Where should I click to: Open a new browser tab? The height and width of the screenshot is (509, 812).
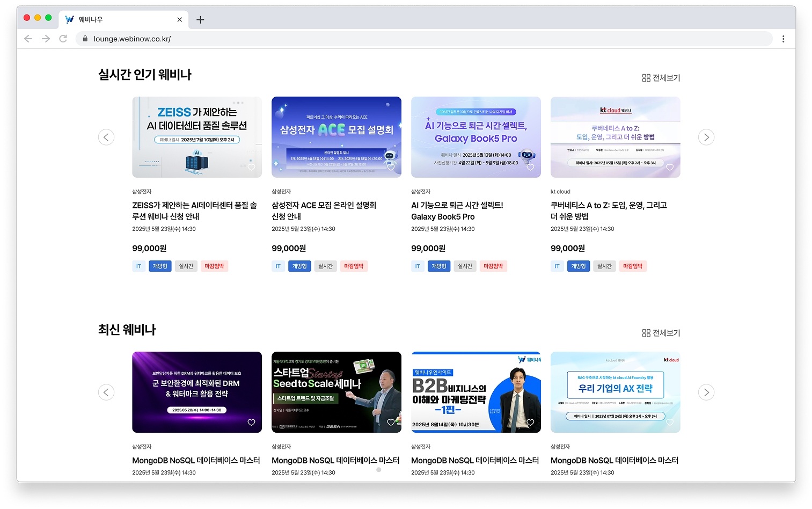pyautogui.click(x=200, y=20)
